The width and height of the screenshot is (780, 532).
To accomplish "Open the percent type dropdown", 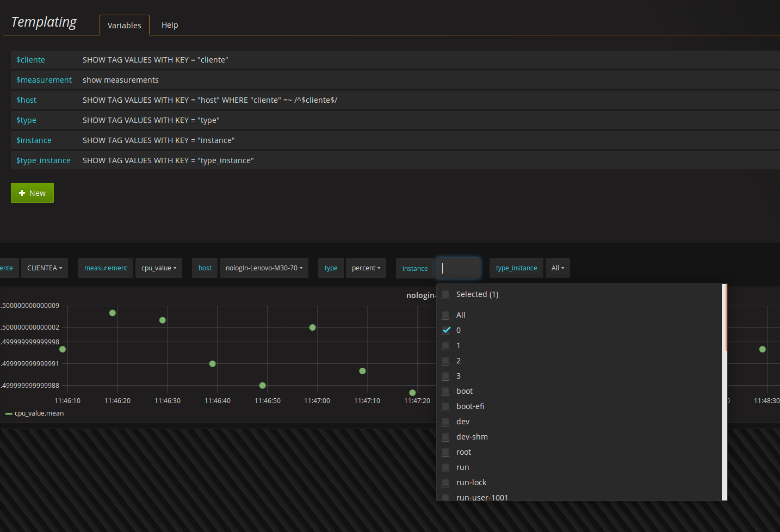I will click(366, 268).
